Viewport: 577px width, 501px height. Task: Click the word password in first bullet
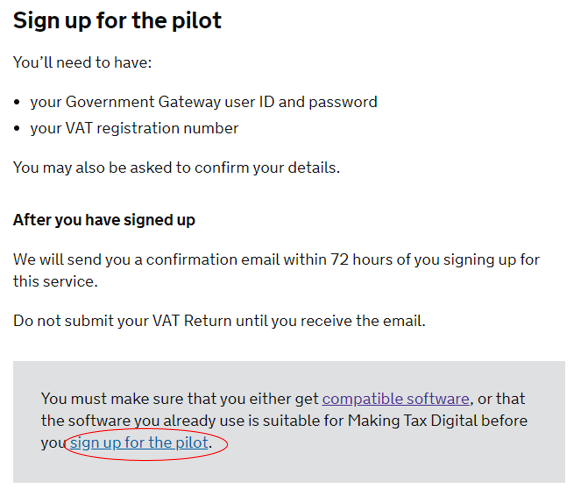click(343, 102)
